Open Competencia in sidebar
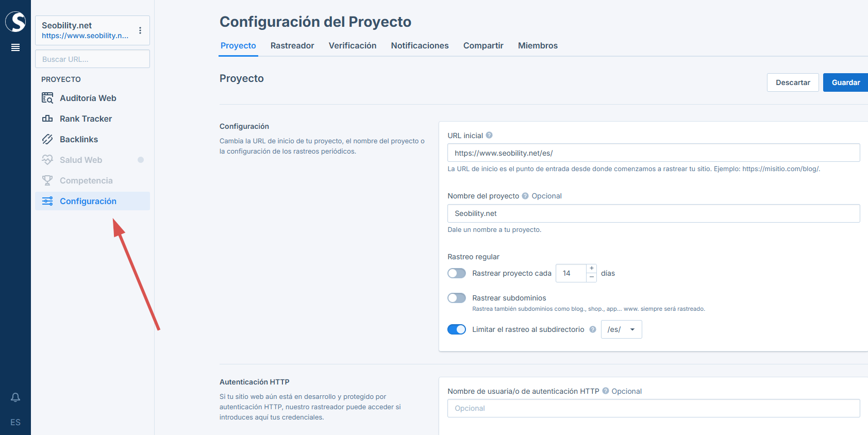Image resolution: width=868 pixels, height=435 pixels. coord(92,180)
